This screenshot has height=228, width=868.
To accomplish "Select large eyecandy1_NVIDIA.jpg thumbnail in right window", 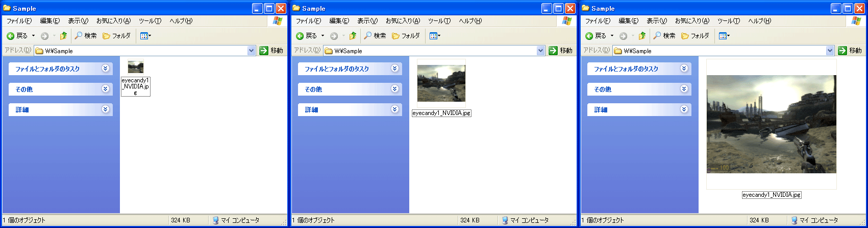I will coord(771,124).
